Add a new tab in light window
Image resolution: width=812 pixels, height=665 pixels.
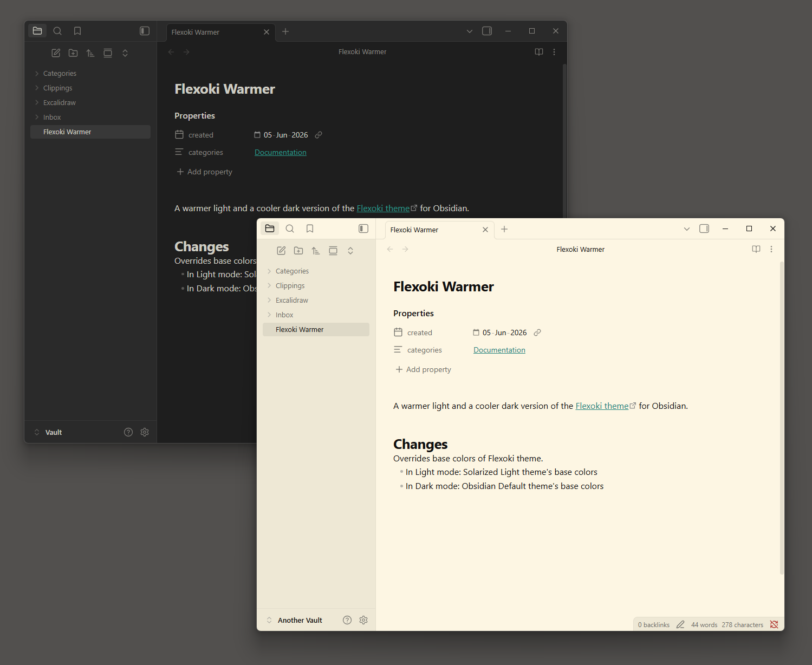pos(504,229)
